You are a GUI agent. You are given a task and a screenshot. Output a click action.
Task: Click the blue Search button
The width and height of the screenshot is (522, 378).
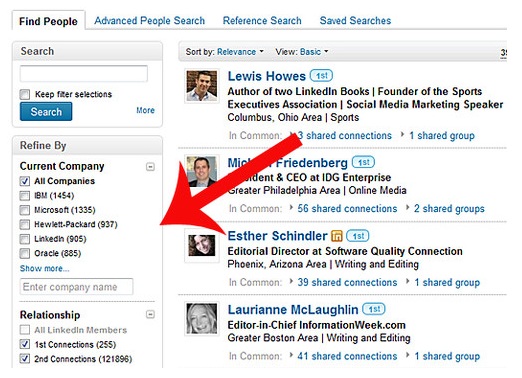(x=46, y=112)
